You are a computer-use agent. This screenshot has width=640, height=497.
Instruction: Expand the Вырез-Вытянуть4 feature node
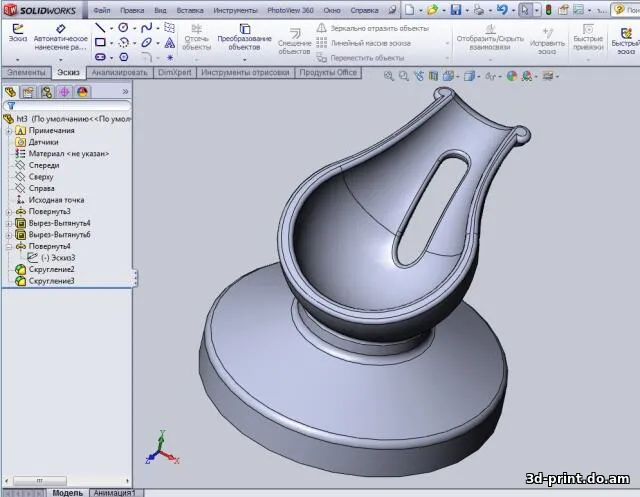tap(9, 224)
